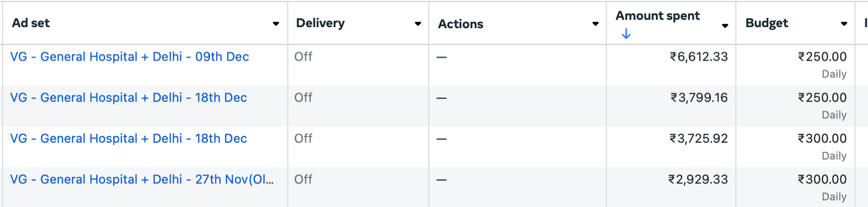Click the Budget column header label
868x207 pixels.
(767, 23)
